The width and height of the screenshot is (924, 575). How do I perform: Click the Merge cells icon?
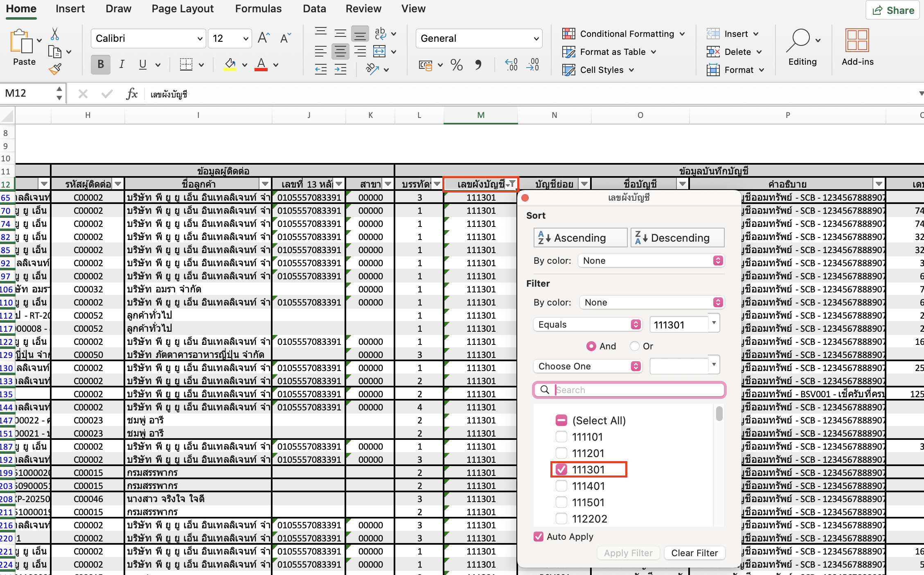pos(379,52)
